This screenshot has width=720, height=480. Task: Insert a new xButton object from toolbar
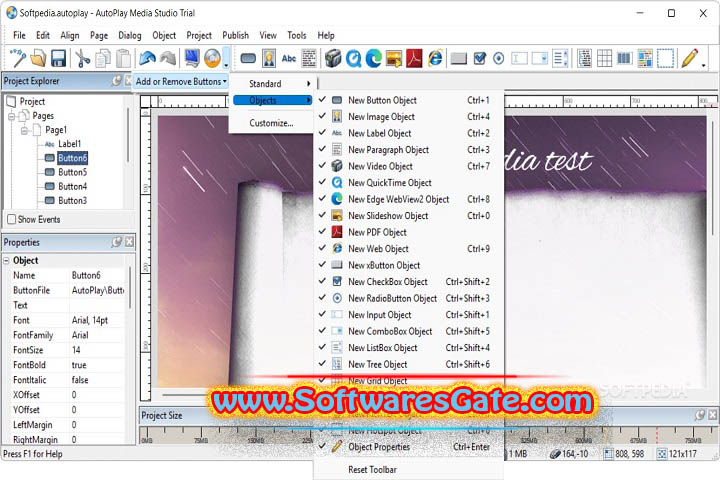[458, 58]
